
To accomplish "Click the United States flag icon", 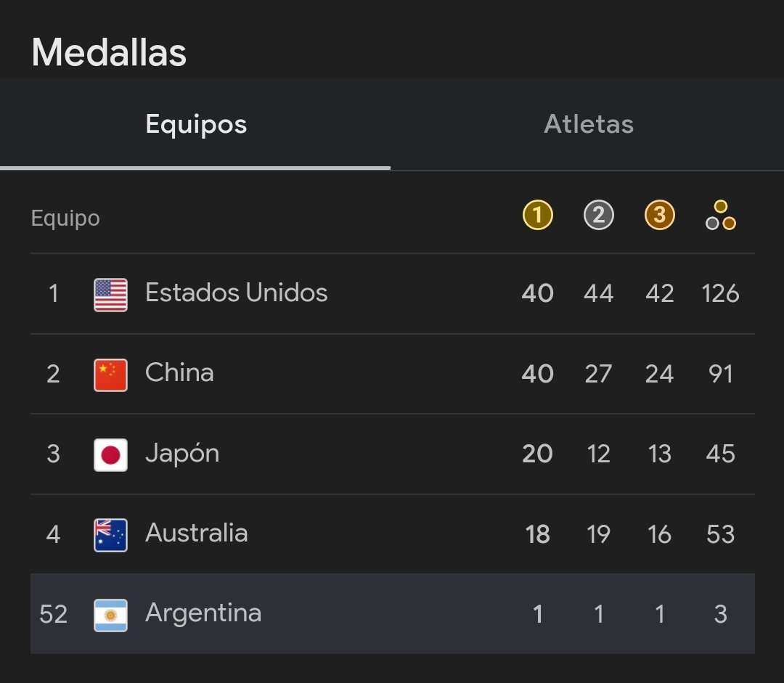I will click(x=111, y=295).
